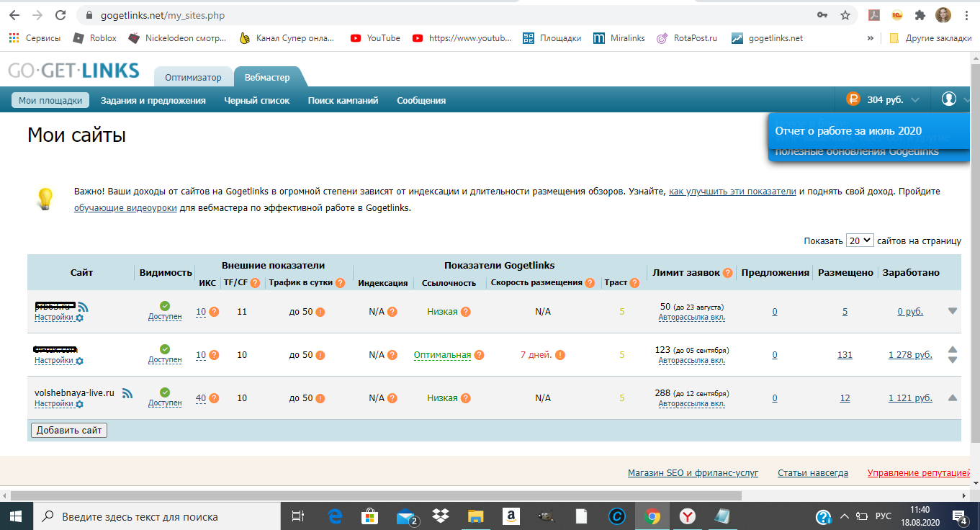Move volshebnaya-live.ru row up with the arrow
Screen dimensions: 980x530
(953, 397)
